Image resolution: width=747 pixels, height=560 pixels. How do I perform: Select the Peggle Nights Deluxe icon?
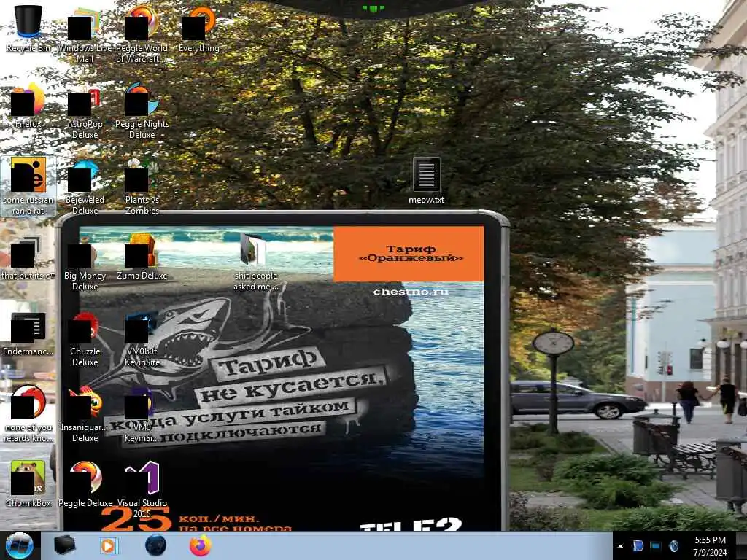click(x=142, y=111)
